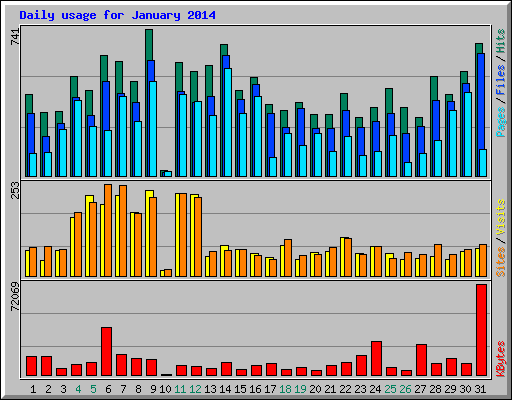Click day 24 on the x-axis

375,389
